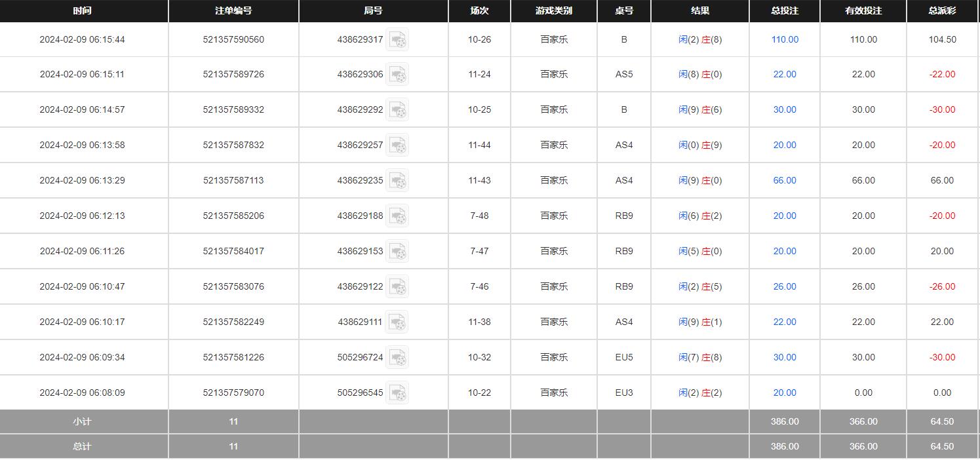This screenshot has height=460, width=980.
Task: Click replay icon next to round 438629235
Action: point(397,181)
